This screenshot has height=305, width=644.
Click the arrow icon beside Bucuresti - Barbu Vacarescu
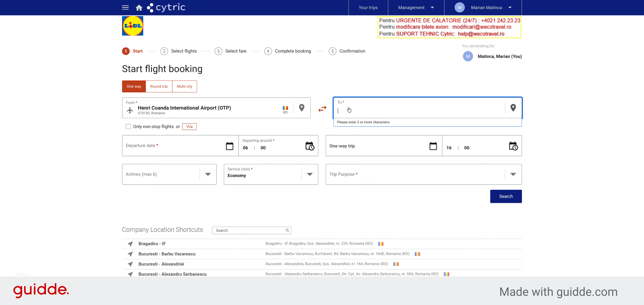[x=130, y=254]
